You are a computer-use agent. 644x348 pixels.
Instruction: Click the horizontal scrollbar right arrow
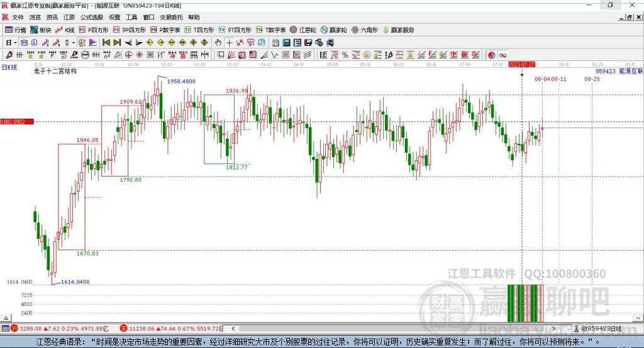point(553,329)
